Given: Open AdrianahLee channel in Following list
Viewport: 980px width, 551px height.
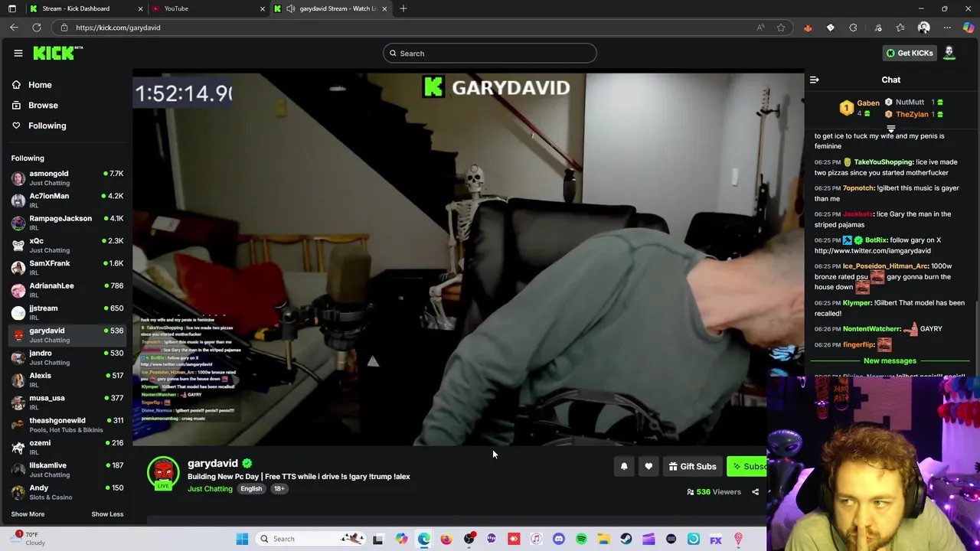Looking at the screenshot, I should pos(67,290).
